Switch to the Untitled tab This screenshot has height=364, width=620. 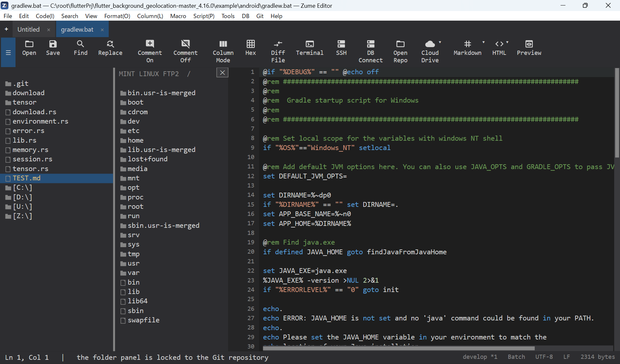point(29,29)
